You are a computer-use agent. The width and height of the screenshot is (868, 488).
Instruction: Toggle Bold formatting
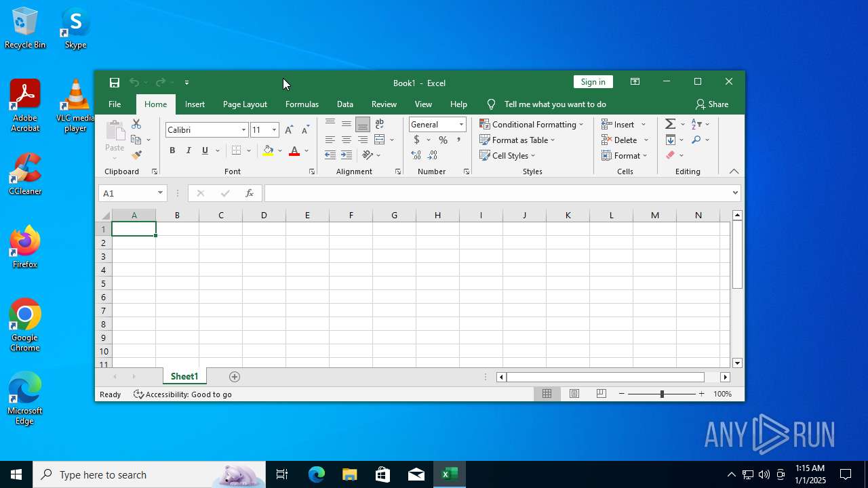172,150
